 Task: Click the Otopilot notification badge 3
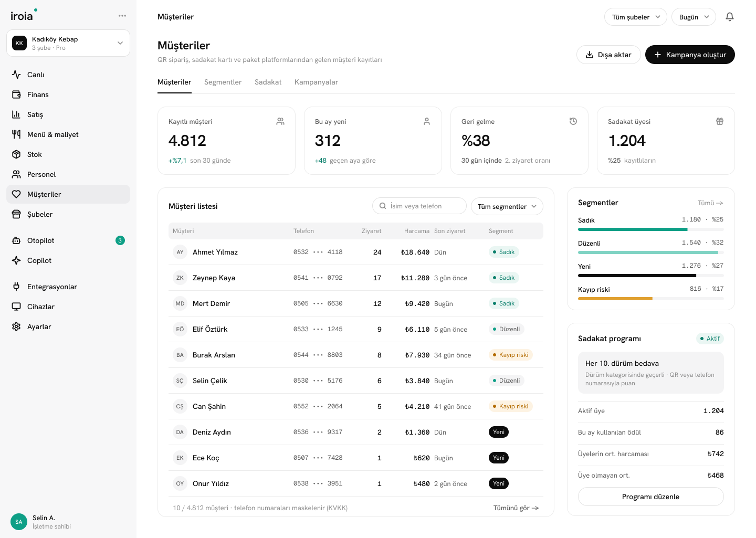(120, 240)
